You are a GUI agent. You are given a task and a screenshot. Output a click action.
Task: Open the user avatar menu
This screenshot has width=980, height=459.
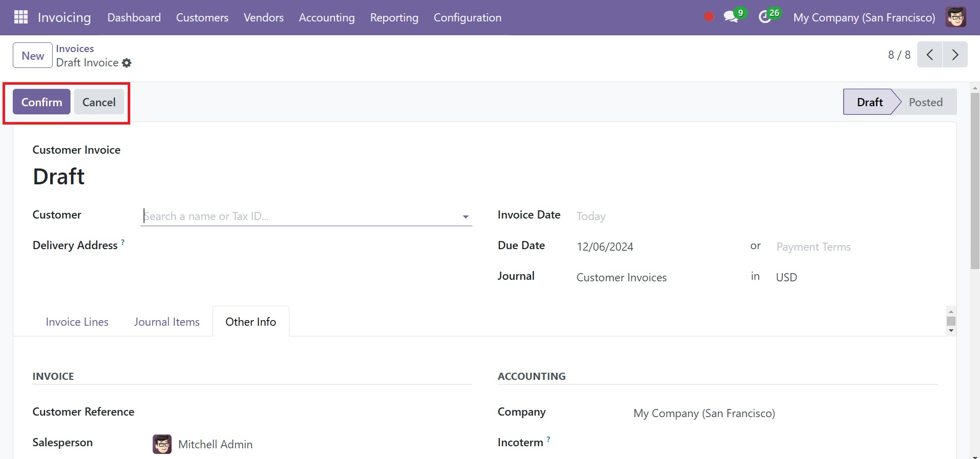click(x=955, y=17)
